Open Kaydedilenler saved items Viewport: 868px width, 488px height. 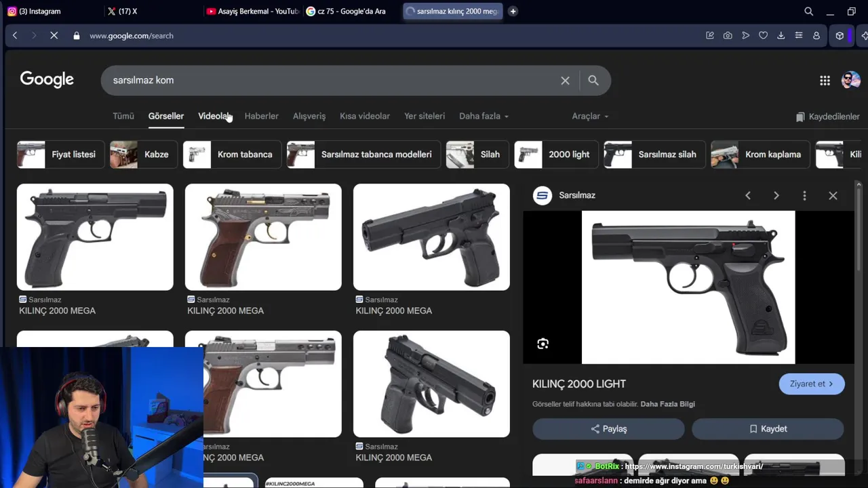click(x=827, y=117)
